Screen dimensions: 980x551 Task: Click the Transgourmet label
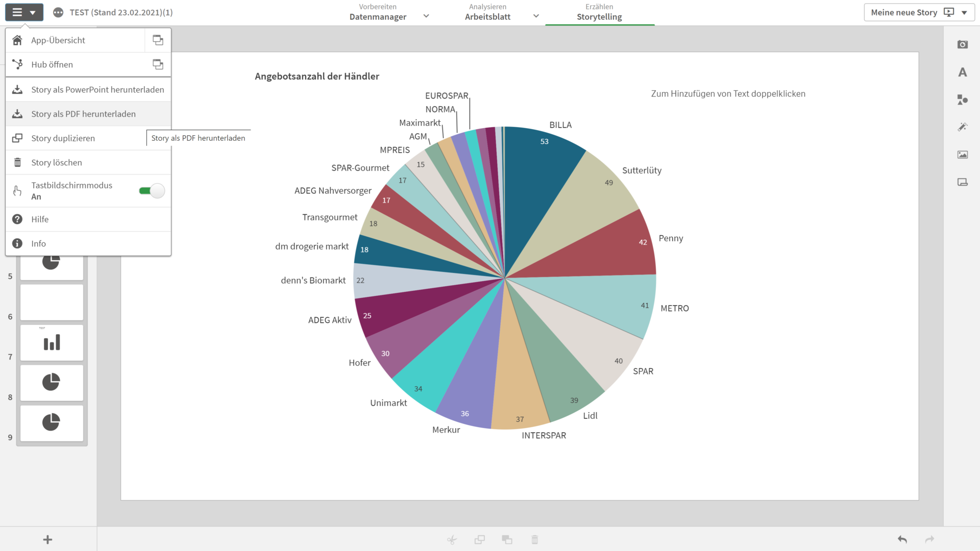pyautogui.click(x=330, y=217)
